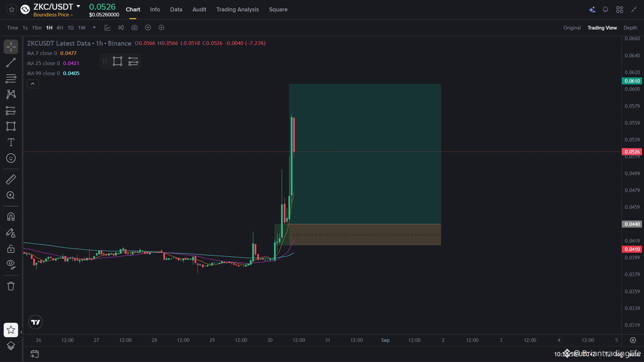Open the technical indicators line-chart icon
This screenshot has height=362, width=644.
pyautogui.click(x=107, y=27)
